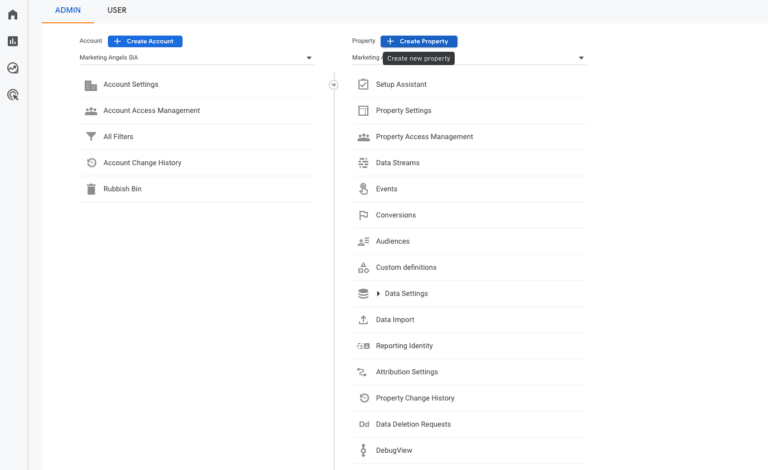Click the Reporting Identity icon
This screenshot has width=768, height=470.
[363, 346]
